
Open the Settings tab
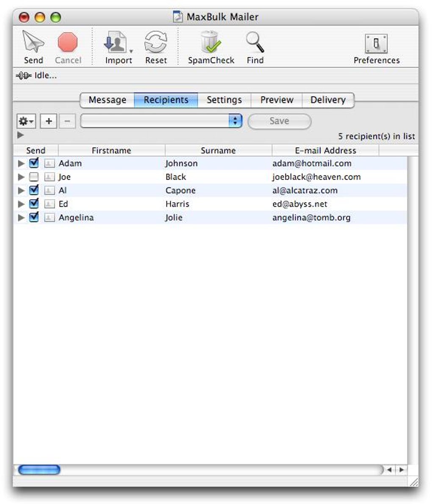(224, 100)
